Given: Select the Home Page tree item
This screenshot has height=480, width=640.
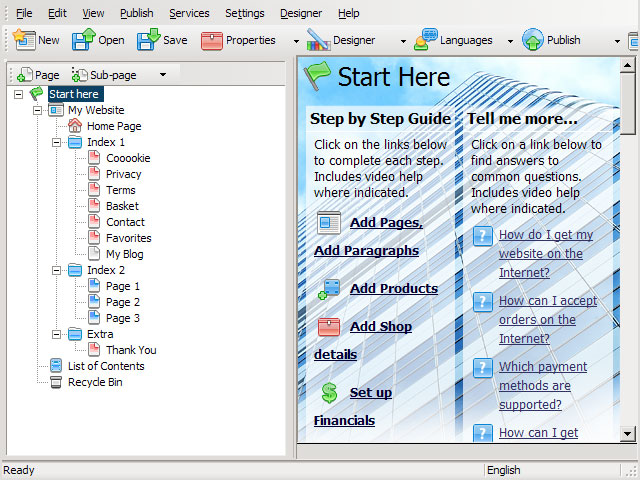Looking at the screenshot, I should pos(114,126).
